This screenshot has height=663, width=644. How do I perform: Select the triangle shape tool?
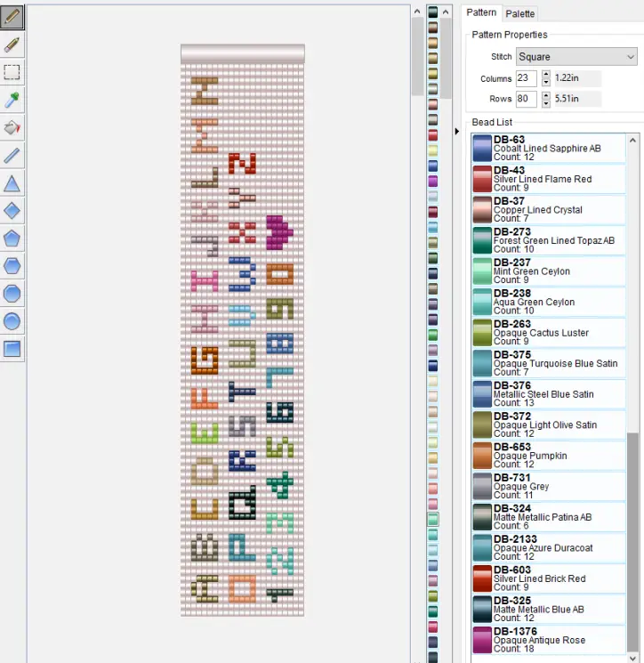[x=12, y=183]
